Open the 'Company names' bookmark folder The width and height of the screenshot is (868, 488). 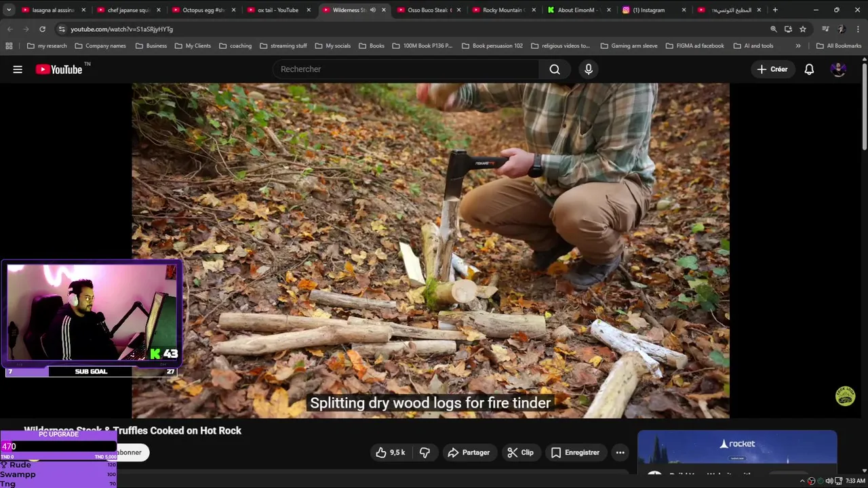[x=100, y=45]
